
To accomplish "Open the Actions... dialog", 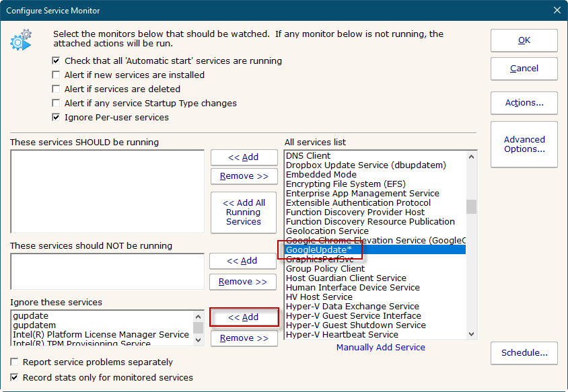I will [524, 103].
